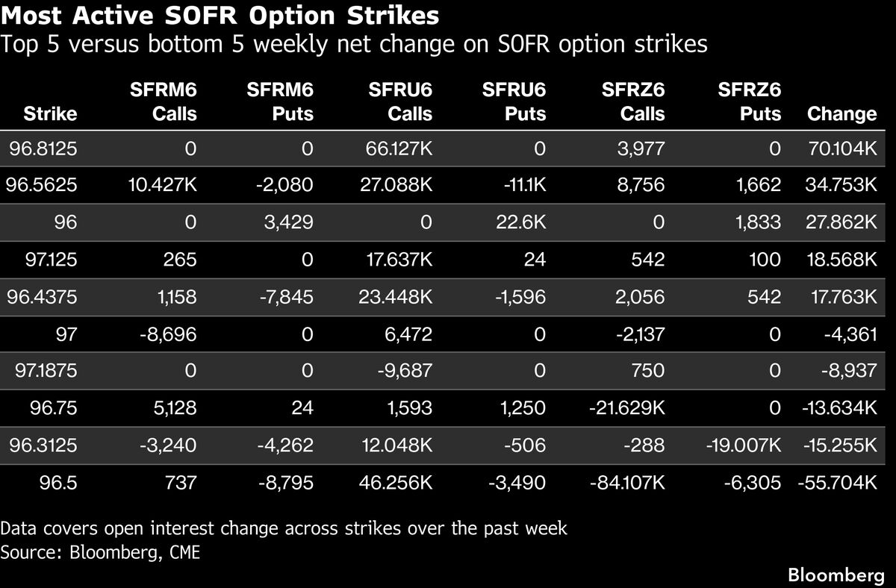Select the -55.704K change value
Viewport: 896px width, 588px height.
(x=836, y=483)
